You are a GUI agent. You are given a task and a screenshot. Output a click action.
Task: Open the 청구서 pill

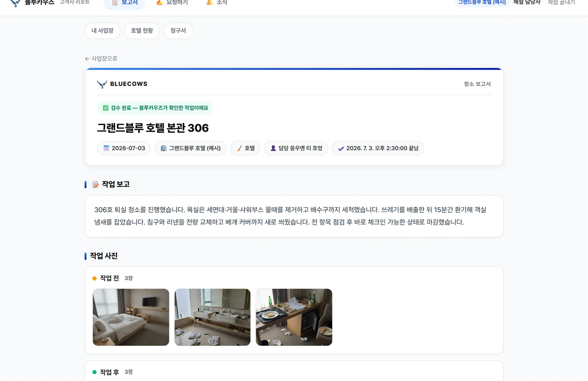(x=178, y=31)
